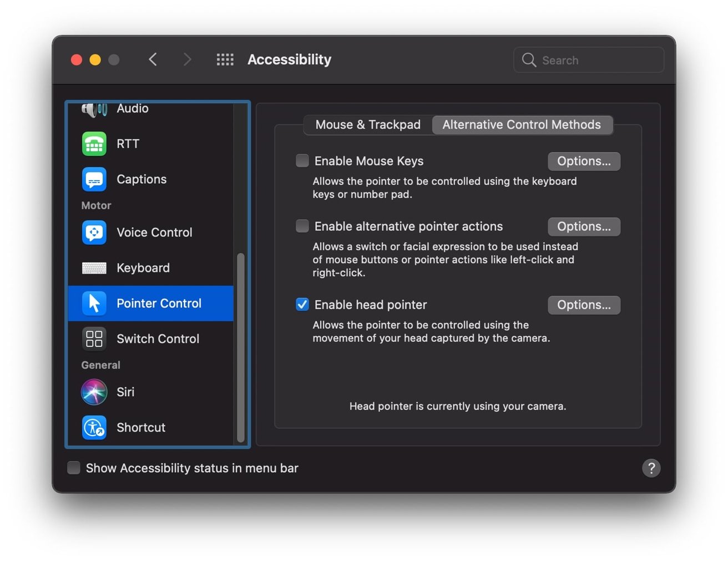
Task: Click the help question mark button
Action: (x=651, y=468)
